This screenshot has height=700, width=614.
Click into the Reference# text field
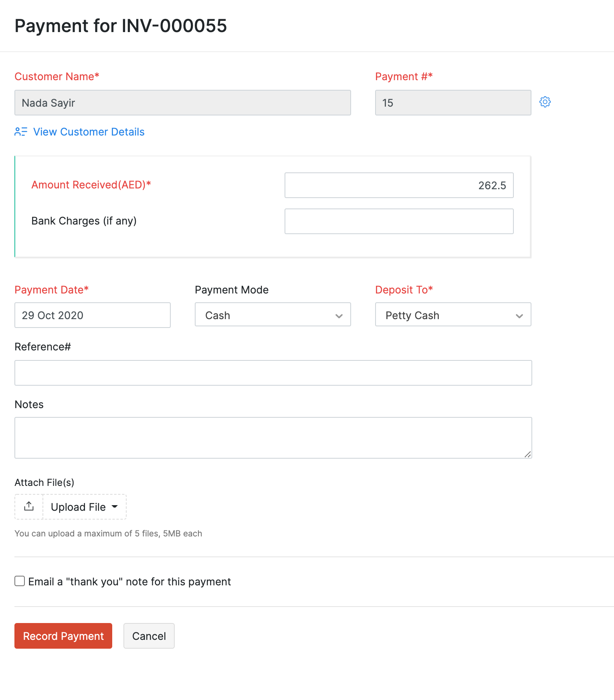(273, 373)
